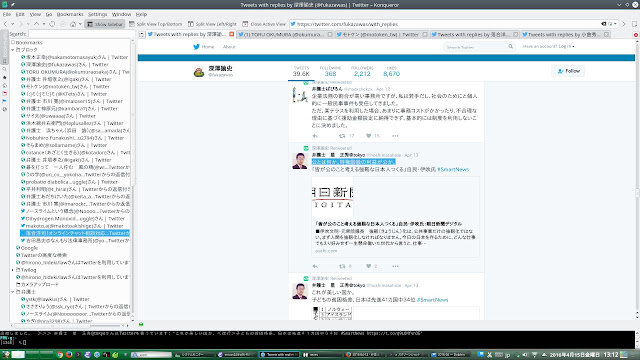Click Twitter Home bird link

pyautogui.click(x=204, y=47)
